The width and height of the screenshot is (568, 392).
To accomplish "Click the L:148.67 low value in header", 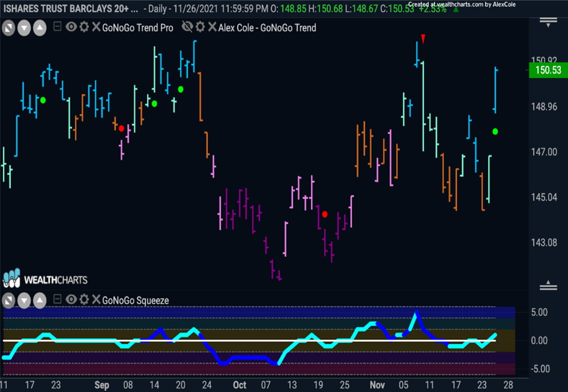I will click(x=361, y=9).
